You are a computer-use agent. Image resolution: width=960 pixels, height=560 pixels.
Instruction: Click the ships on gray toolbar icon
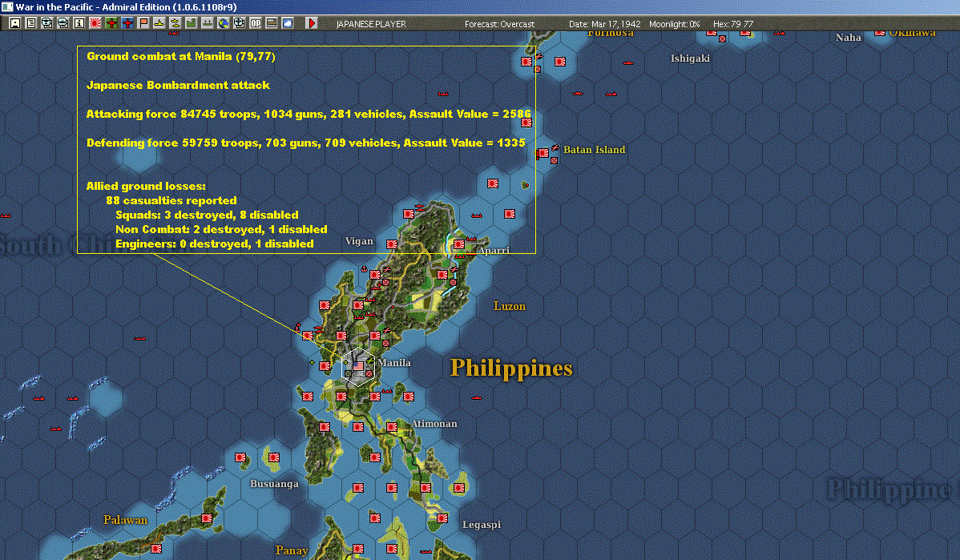click(207, 23)
